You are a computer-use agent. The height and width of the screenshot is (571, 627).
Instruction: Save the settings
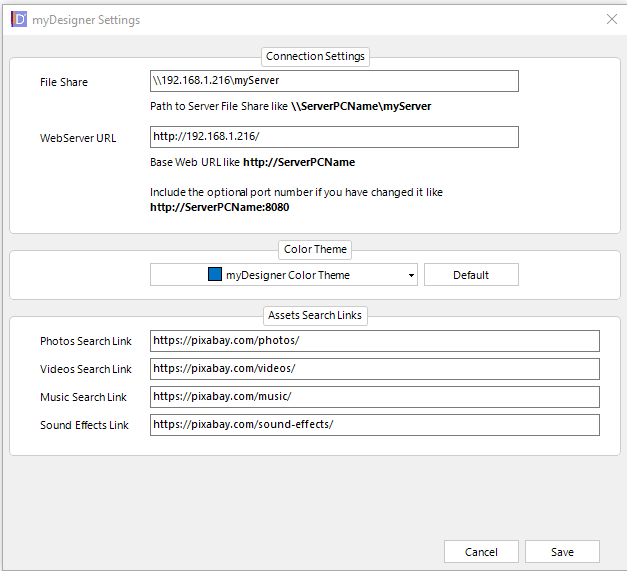point(562,552)
